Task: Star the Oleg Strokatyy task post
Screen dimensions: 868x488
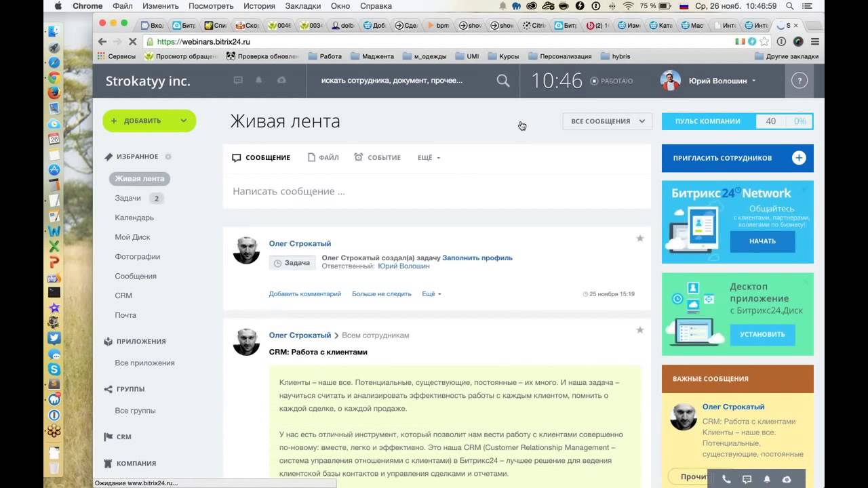Action: tap(639, 239)
